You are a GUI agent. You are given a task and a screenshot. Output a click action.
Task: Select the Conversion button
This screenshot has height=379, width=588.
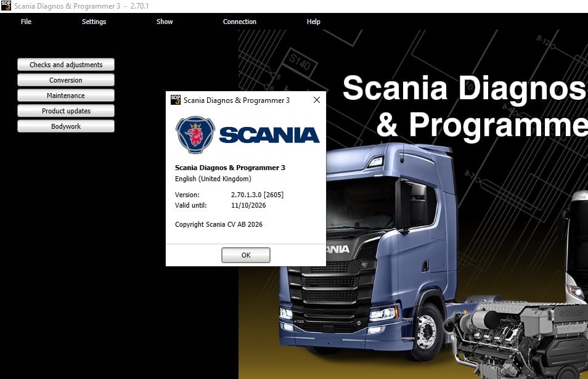coord(66,80)
